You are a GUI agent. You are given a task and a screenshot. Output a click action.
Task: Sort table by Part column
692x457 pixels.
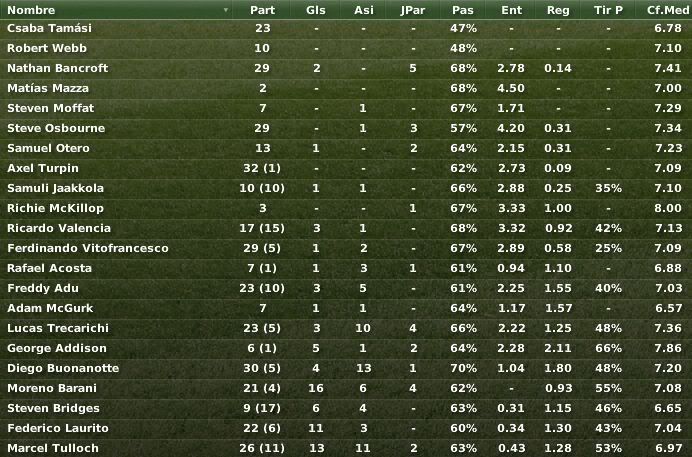(x=262, y=10)
